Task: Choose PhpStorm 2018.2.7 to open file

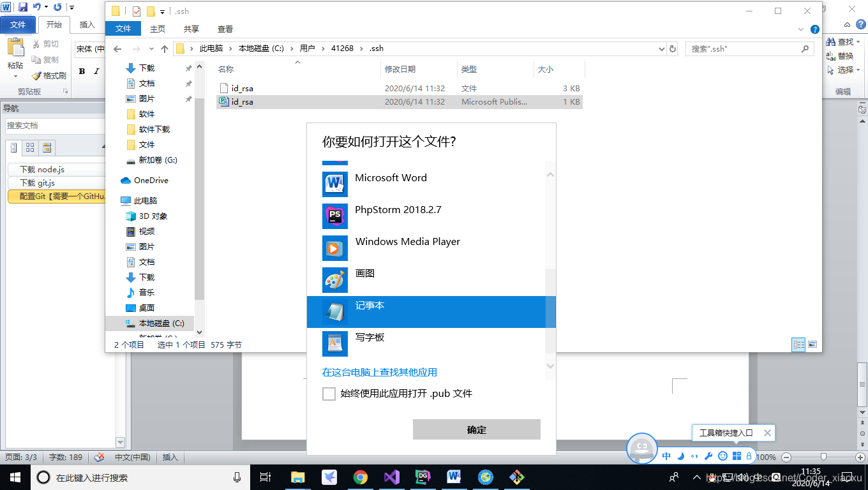Action: (431, 216)
